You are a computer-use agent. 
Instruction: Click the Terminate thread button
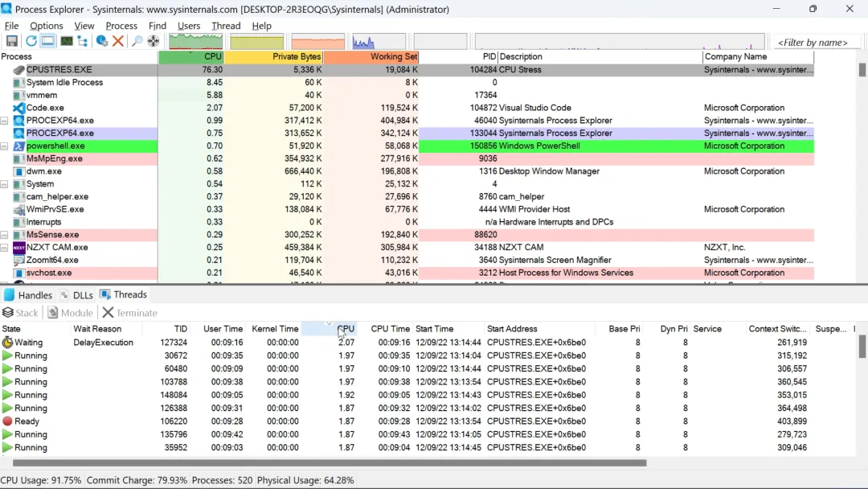[x=130, y=313]
